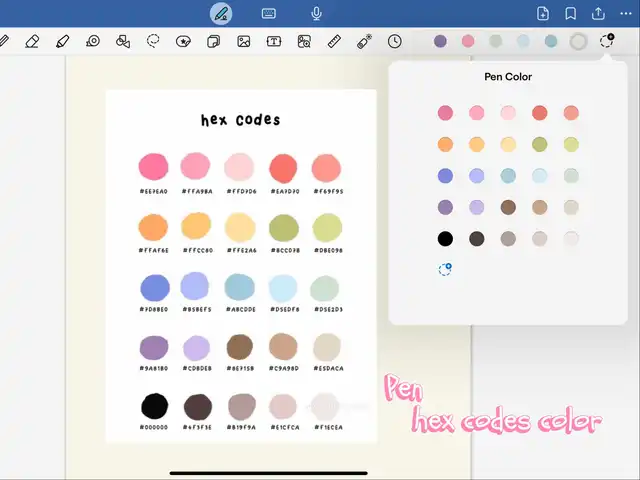640x480 pixels.
Task: Open the add page menu
Action: (543, 13)
